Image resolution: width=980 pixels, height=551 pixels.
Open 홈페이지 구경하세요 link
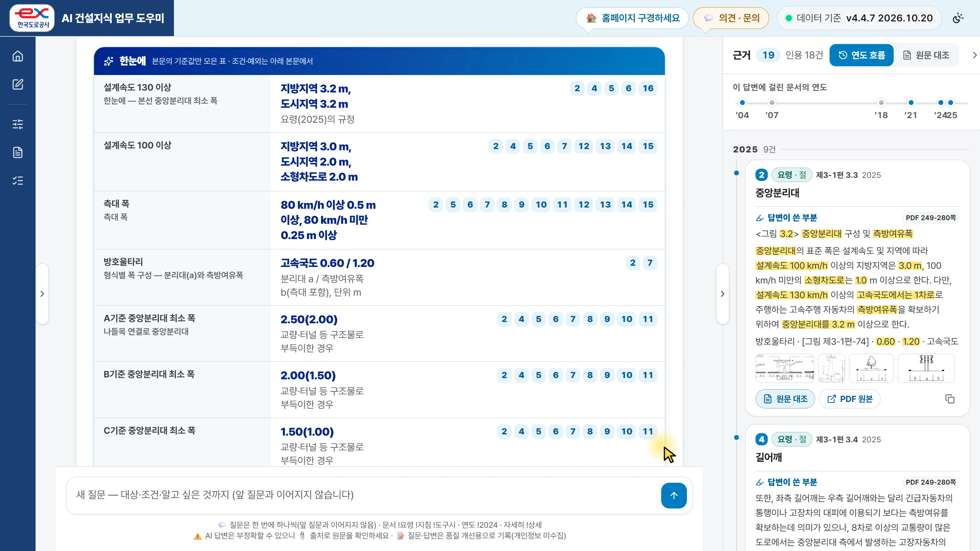click(x=632, y=18)
